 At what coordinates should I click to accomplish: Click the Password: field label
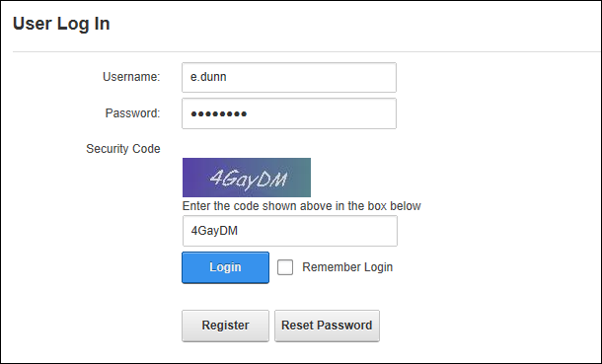[x=133, y=113]
